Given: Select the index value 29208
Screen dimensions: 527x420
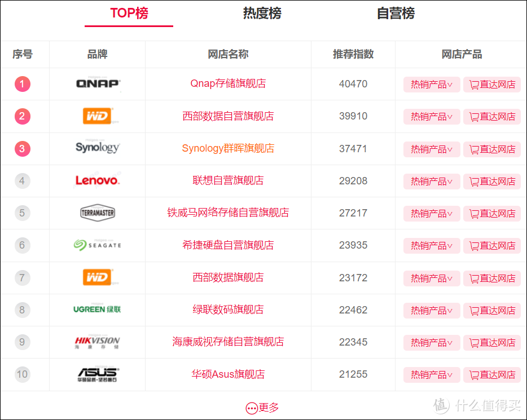Looking at the screenshot, I should click(353, 181).
